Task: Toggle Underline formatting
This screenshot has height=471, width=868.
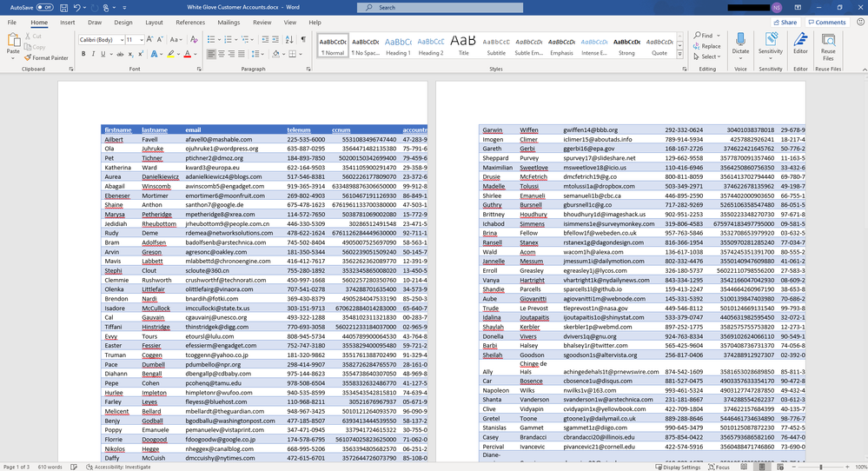Action: coord(103,54)
